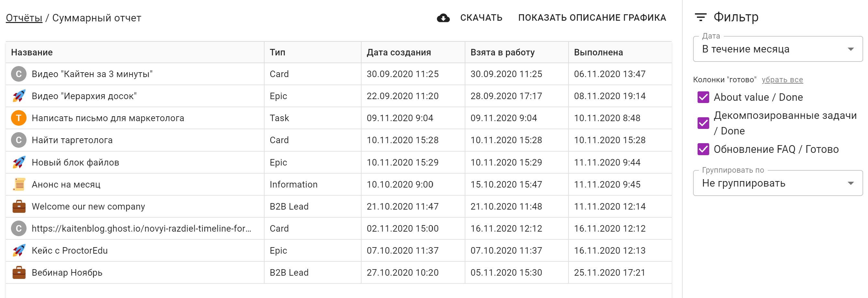Click gray C icon beside Найти таргетолога
The width and height of the screenshot is (868, 298).
coord(19,140)
